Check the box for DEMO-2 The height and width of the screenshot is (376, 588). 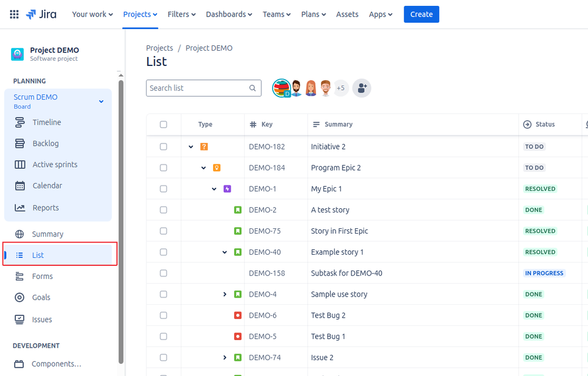[164, 210]
